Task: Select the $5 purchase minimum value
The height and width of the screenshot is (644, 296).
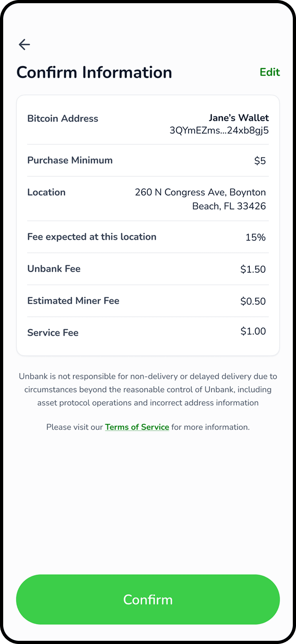Action: pyautogui.click(x=260, y=161)
